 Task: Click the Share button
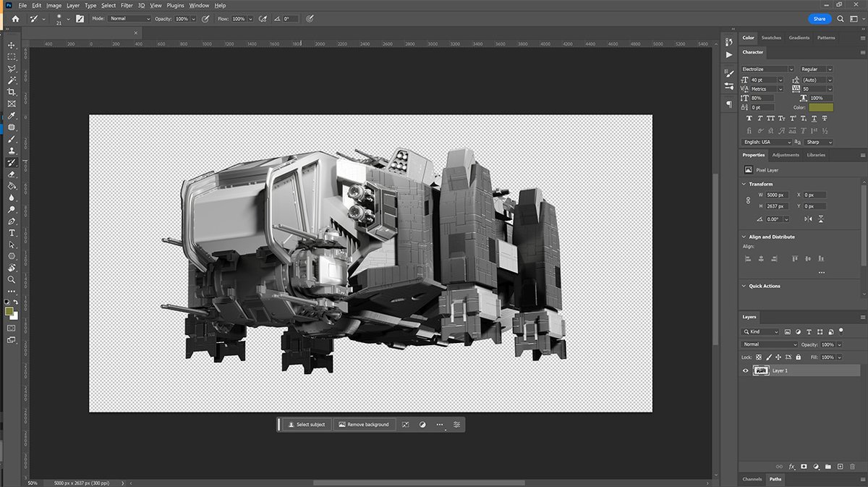point(819,19)
